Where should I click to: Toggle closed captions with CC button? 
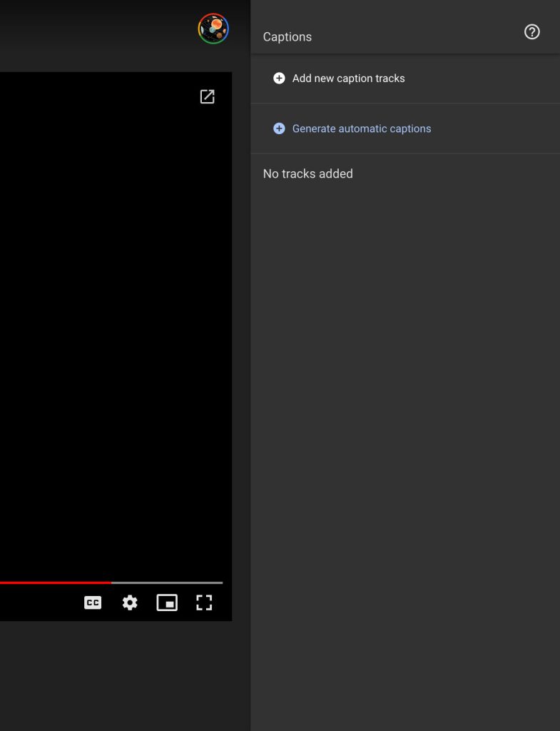coord(93,603)
